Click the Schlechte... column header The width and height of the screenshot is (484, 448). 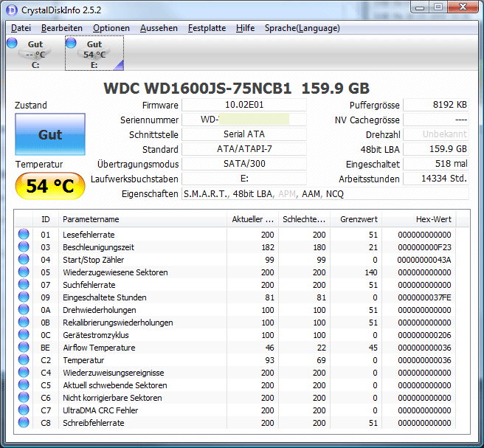[304, 219]
